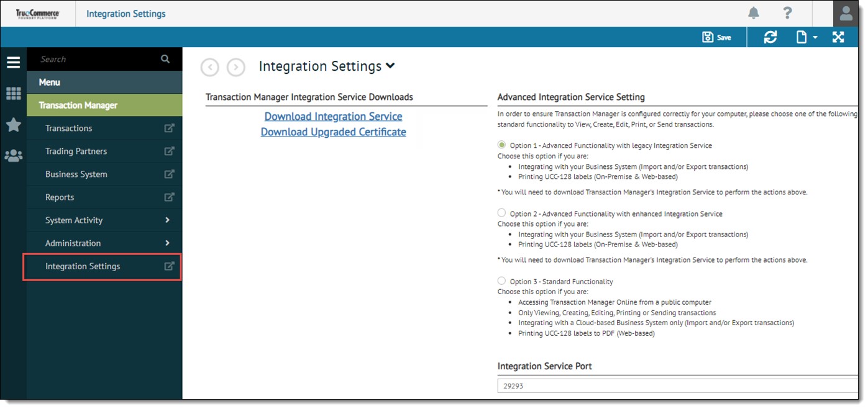Select Option 1 legacy Integration Service radio

[502, 145]
